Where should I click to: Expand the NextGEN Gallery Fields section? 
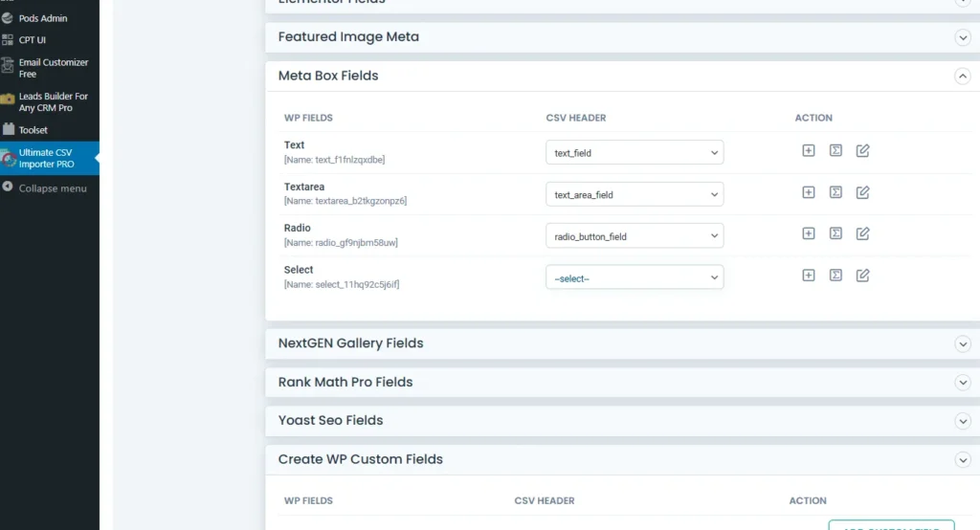coord(963,343)
